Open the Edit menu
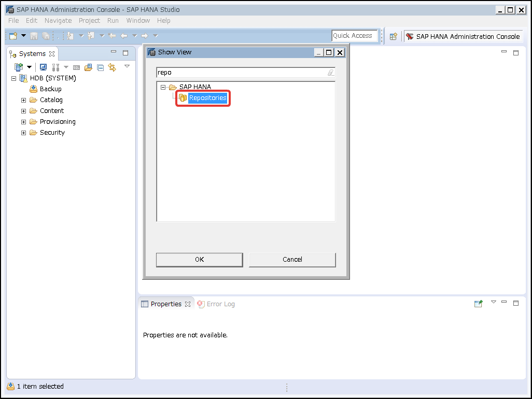Screen dimensions: 532x399 tap(32, 21)
